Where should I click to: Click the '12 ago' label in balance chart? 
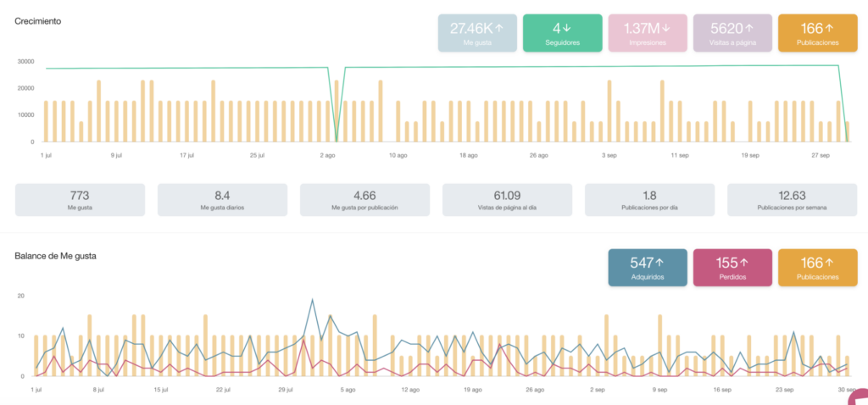[410, 390]
